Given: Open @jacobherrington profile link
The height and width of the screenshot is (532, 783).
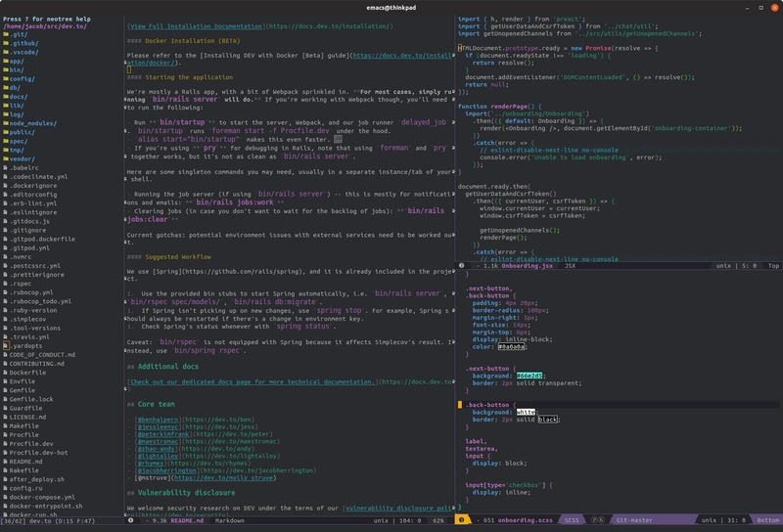Looking at the screenshot, I should [x=167, y=470].
